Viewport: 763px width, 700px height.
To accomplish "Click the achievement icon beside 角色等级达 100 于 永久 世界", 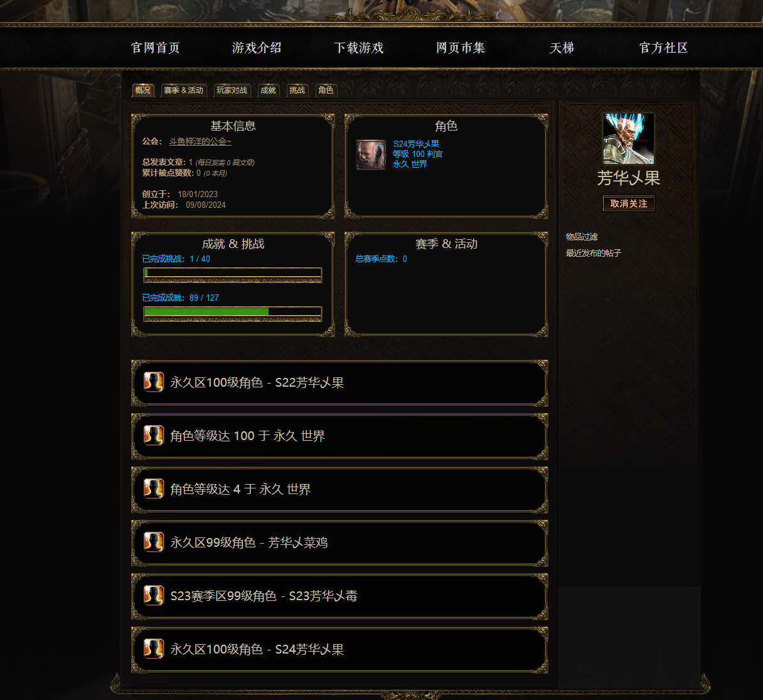I will 154,435.
